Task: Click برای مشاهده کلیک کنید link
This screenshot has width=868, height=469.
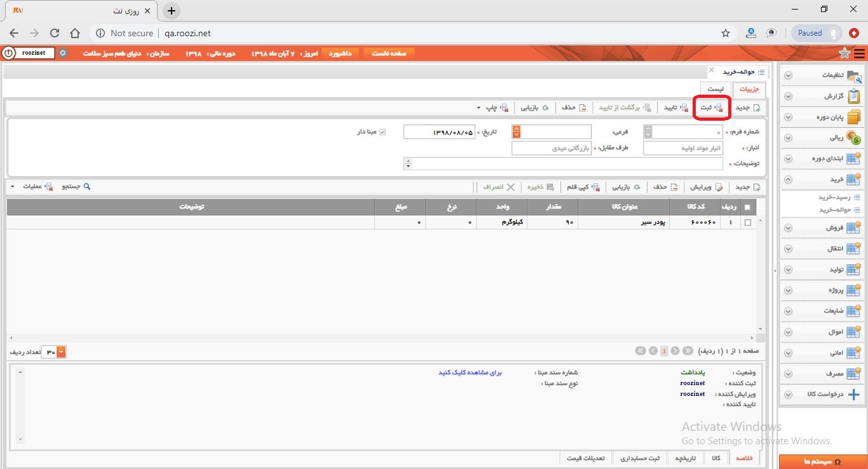Action: [x=470, y=373]
